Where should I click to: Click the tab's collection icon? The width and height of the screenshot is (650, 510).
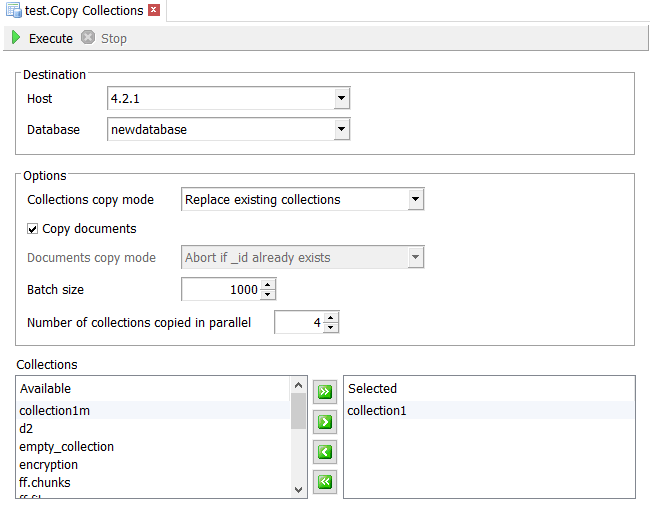click(13, 11)
